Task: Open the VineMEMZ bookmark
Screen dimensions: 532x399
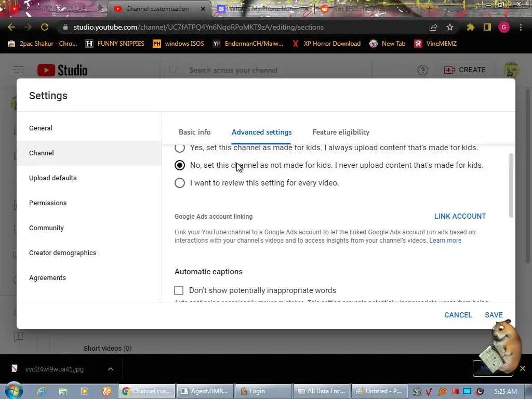Action: [x=436, y=44]
